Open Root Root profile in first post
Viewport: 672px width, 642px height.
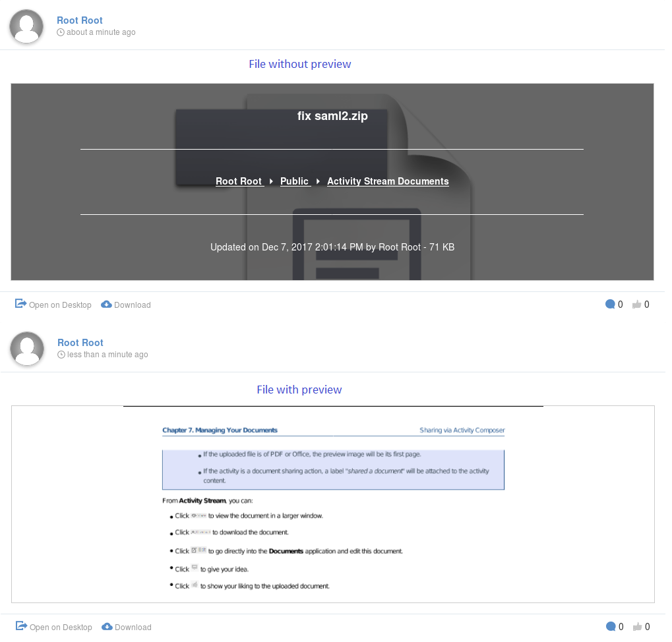pyautogui.click(x=80, y=20)
